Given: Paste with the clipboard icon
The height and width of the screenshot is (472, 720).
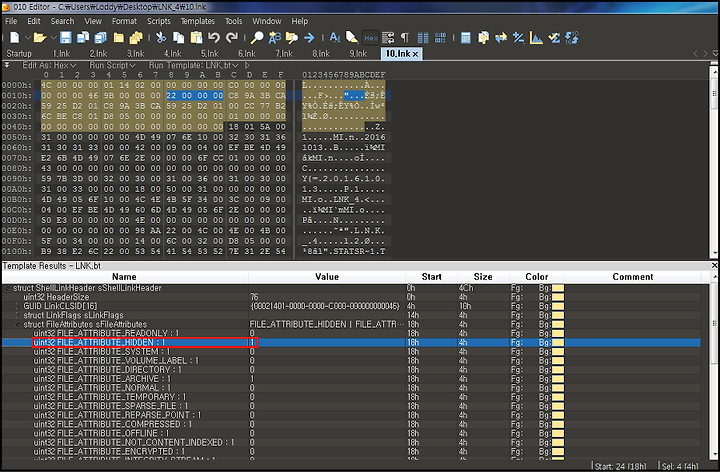Looking at the screenshot, I should pyautogui.click(x=196, y=38).
